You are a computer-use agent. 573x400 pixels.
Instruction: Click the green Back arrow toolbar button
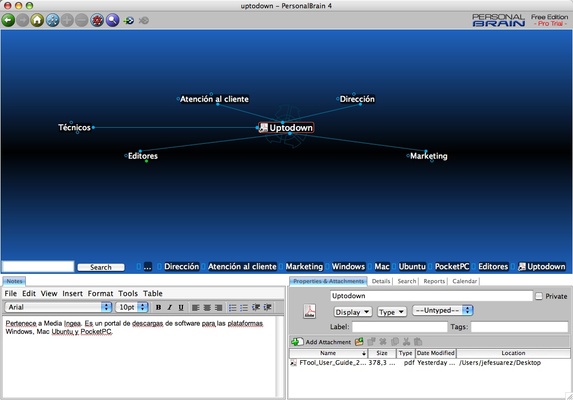tap(8, 20)
